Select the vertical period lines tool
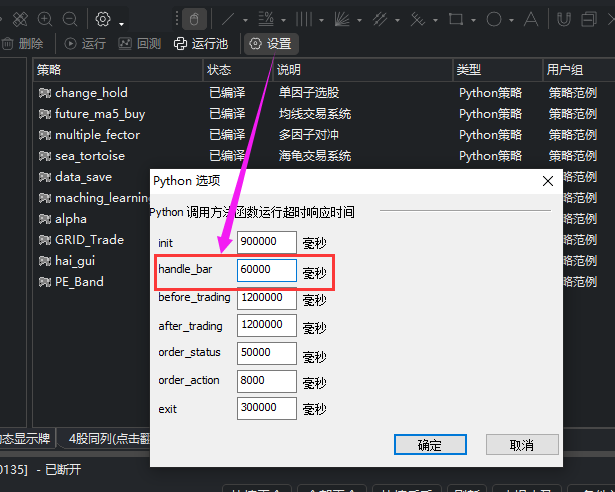This screenshot has width=615, height=492. (x=304, y=19)
